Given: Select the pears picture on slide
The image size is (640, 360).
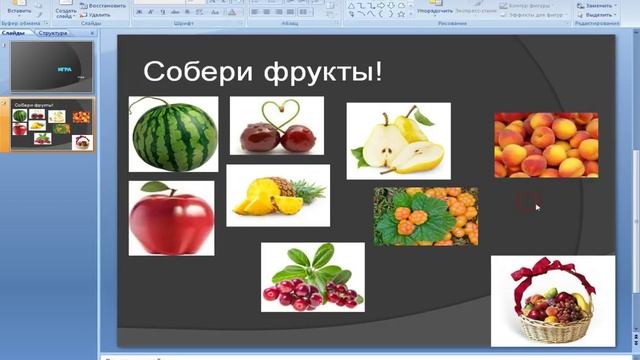Looking at the screenshot, I should coord(399,141).
